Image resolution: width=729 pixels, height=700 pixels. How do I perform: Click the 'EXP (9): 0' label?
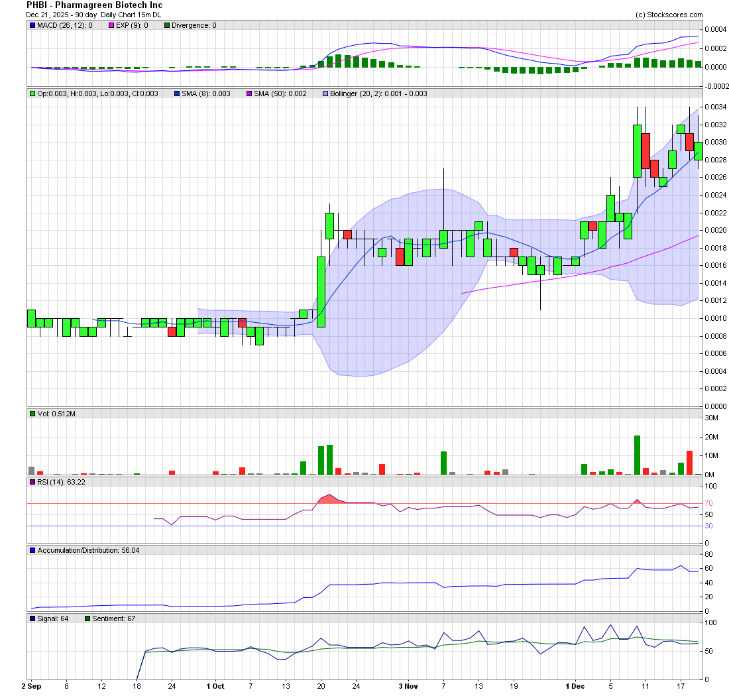coord(132,26)
